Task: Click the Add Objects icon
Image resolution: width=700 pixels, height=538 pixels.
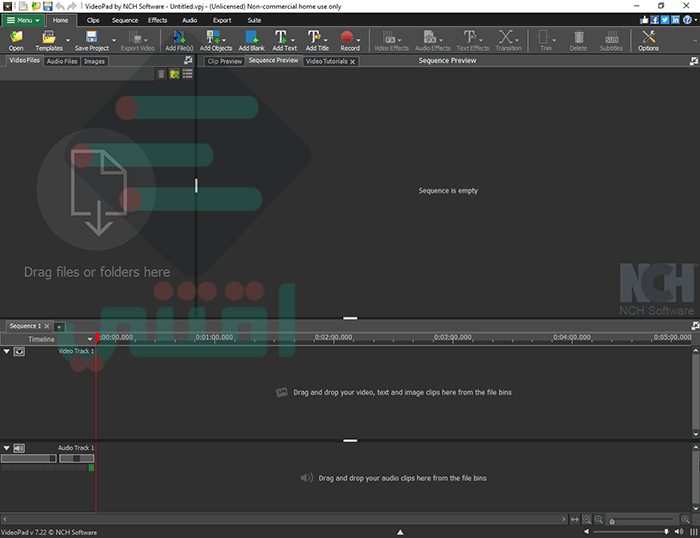Action: (212, 37)
